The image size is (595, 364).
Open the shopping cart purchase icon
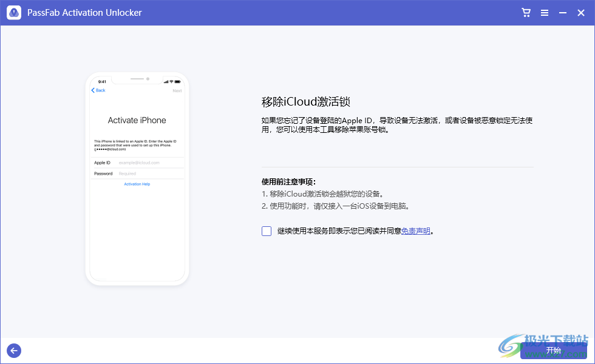click(x=526, y=13)
